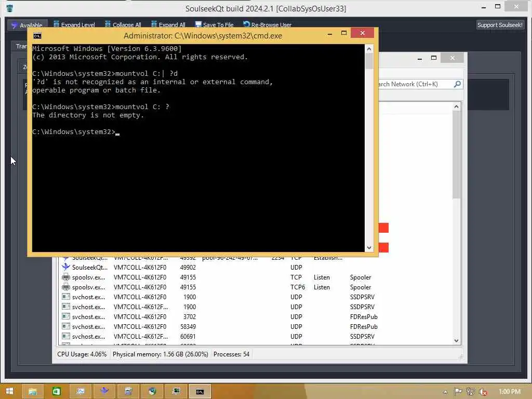This screenshot has height=399, width=532.
Task: Open File Explorer from taskbar
Action: click(x=33, y=391)
